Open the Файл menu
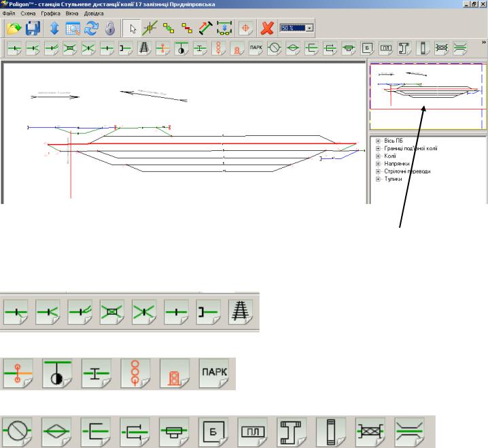This screenshot has height=448, width=488. [9, 13]
